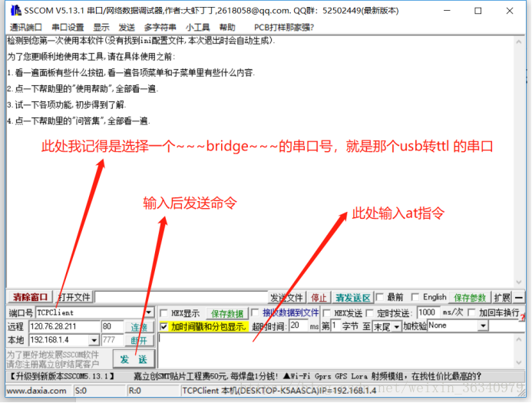This screenshot has width=532, height=403.
Task: Open the 多字符串 menu
Action: click(160, 27)
